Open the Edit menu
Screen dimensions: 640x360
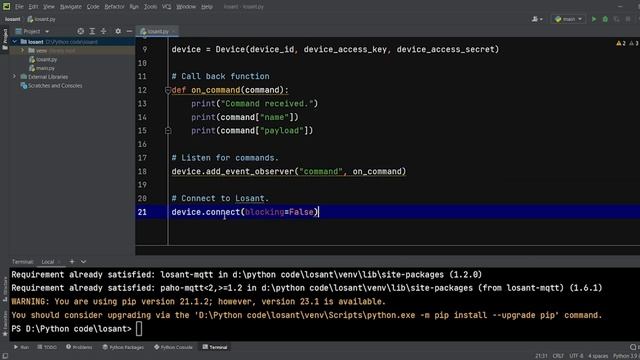(33, 7)
